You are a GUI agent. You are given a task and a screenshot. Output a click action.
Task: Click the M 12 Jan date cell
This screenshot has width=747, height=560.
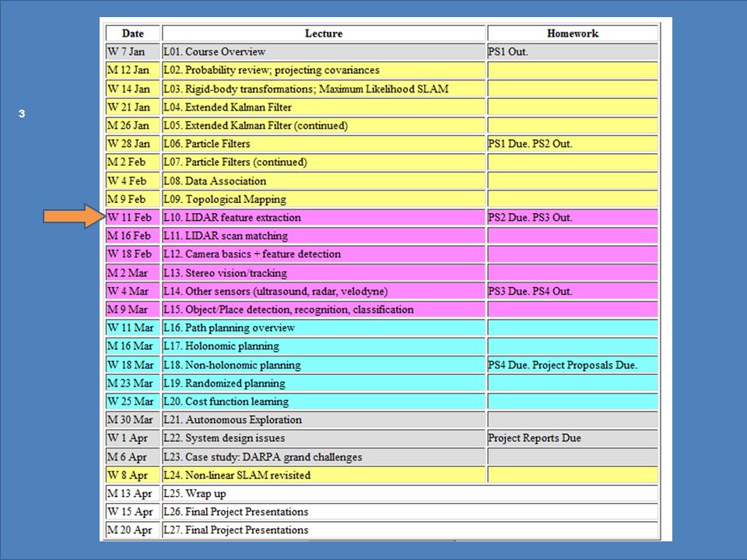click(132, 70)
